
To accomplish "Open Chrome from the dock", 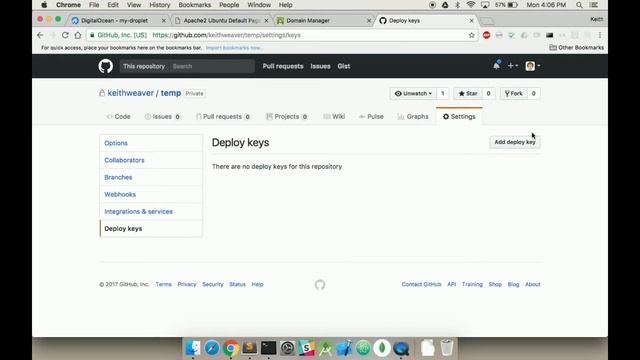I will pyautogui.click(x=231, y=348).
